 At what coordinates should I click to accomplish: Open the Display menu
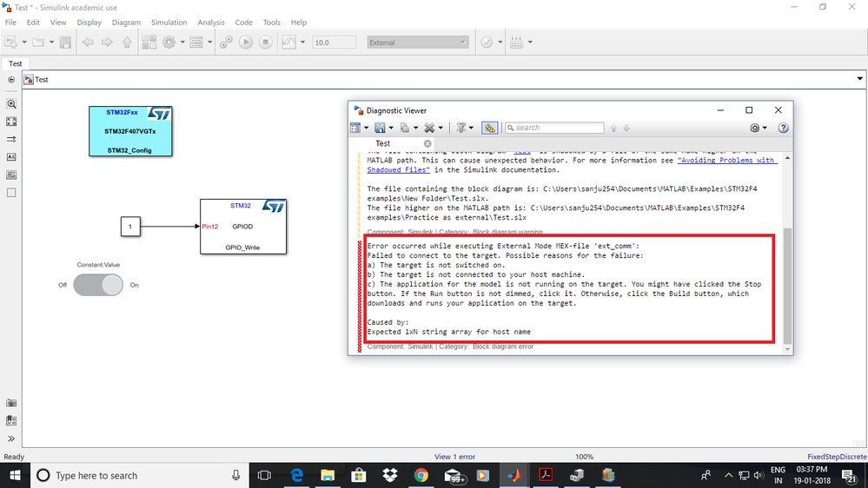(x=89, y=22)
